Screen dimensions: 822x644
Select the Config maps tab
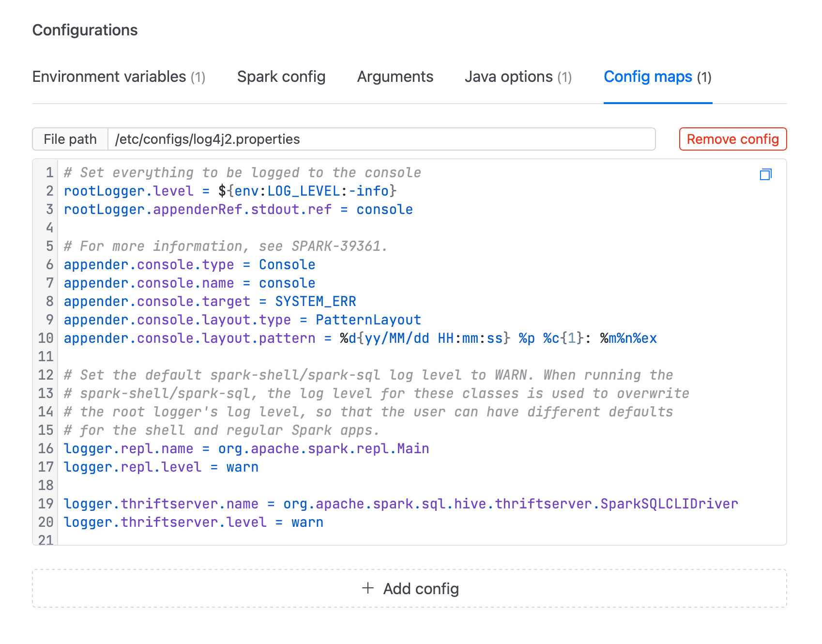coord(657,77)
